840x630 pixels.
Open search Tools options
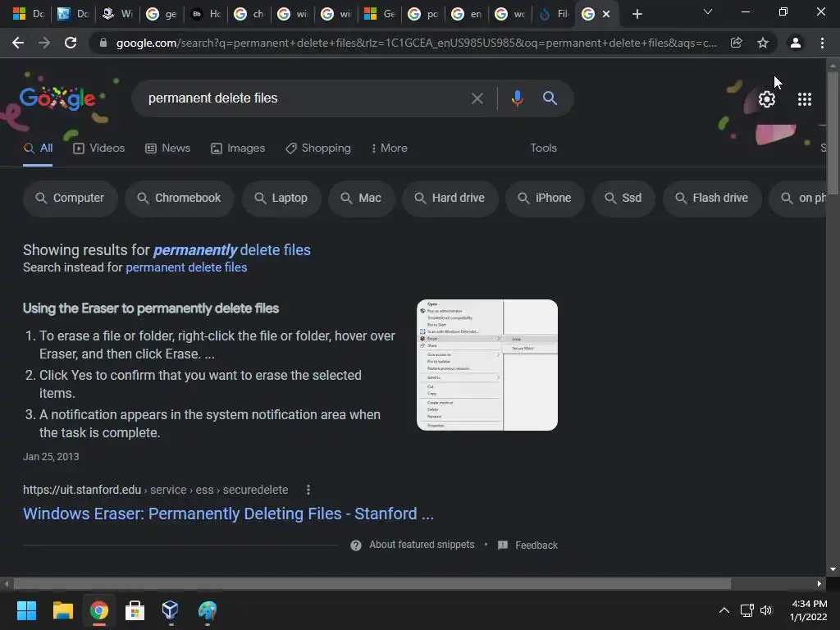tap(543, 148)
